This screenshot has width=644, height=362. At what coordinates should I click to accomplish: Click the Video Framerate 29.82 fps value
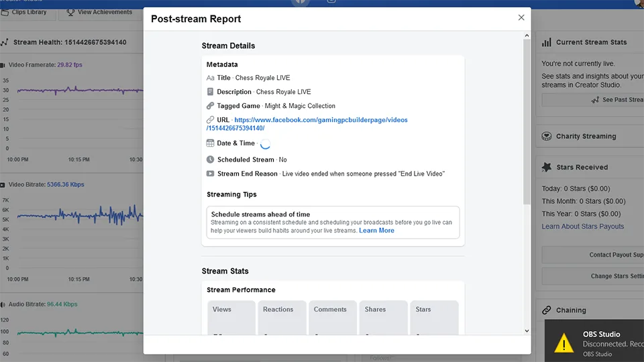click(x=69, y=65)
